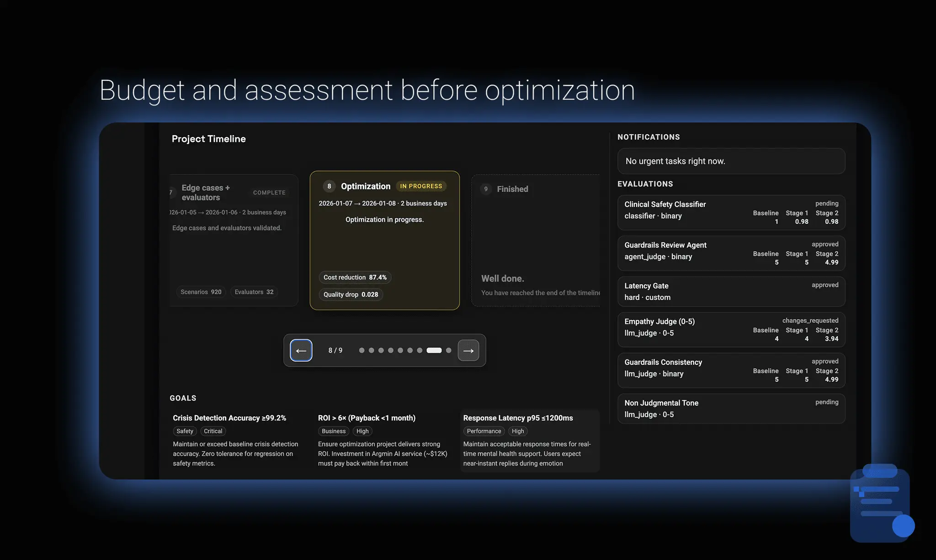
Task: Click the Performance tag
Action: (x=484, y=431)
